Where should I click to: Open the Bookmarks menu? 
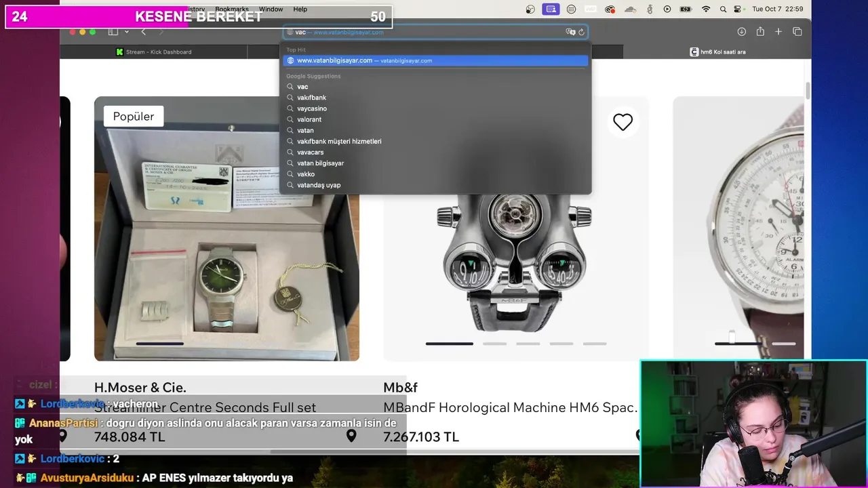232,9
